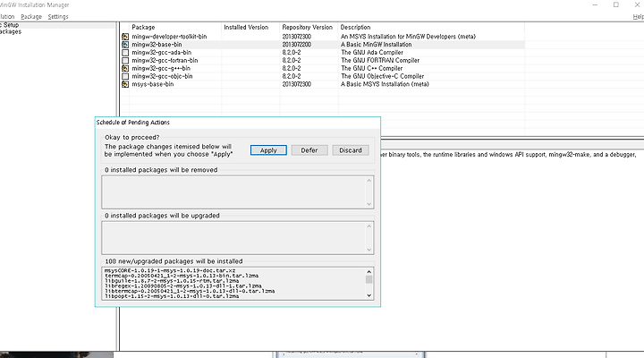Select msysCORE-1.0.19-1 doc entry in list
This screenshot has width=644, height=358.
click(170, 271)
